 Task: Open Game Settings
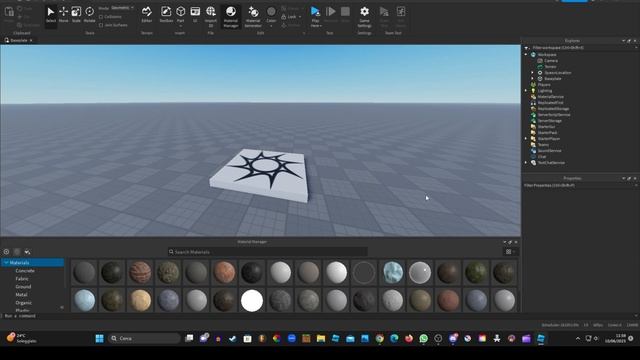[364, 16]
